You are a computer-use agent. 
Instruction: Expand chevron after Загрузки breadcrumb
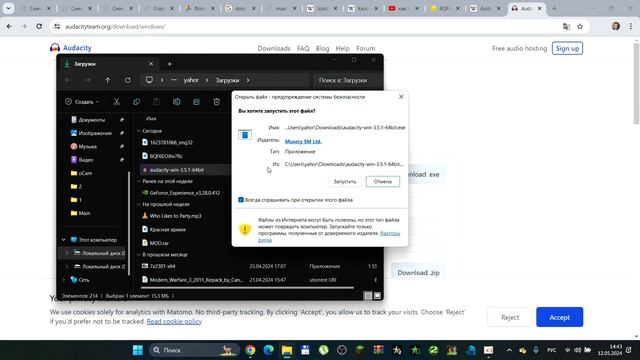click(x=248, y=80)
